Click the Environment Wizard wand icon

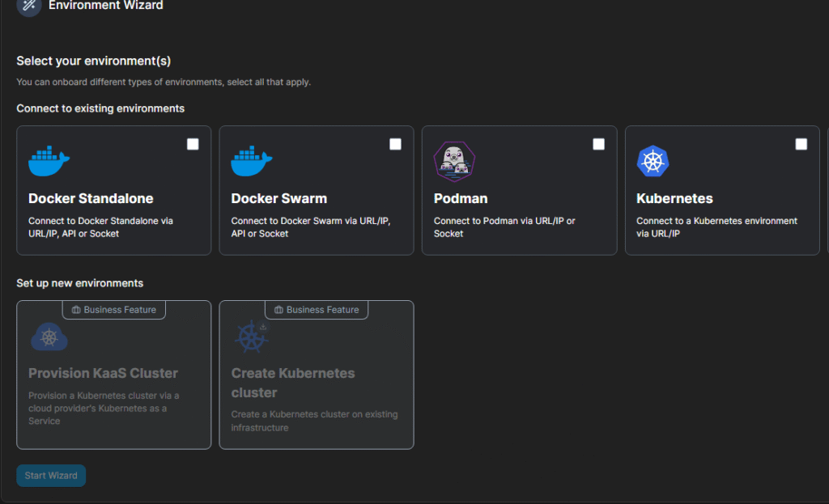coord(29,6)
